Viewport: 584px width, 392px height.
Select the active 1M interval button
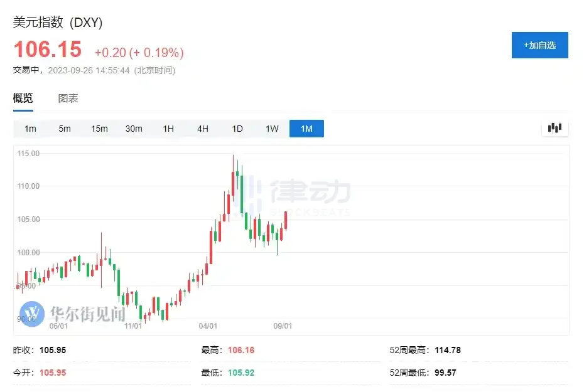(306, 129)
